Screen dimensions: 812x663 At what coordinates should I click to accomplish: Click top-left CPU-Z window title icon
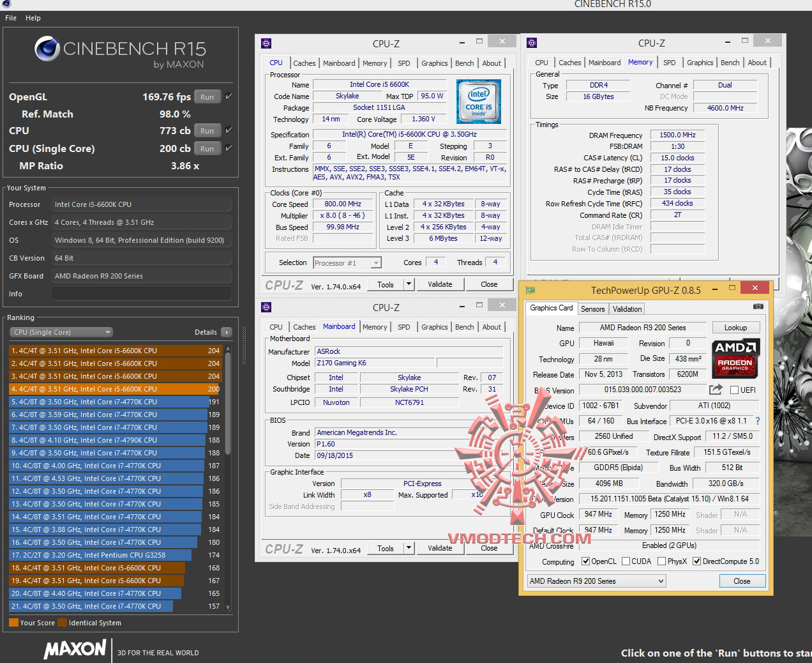click(267, 43)
